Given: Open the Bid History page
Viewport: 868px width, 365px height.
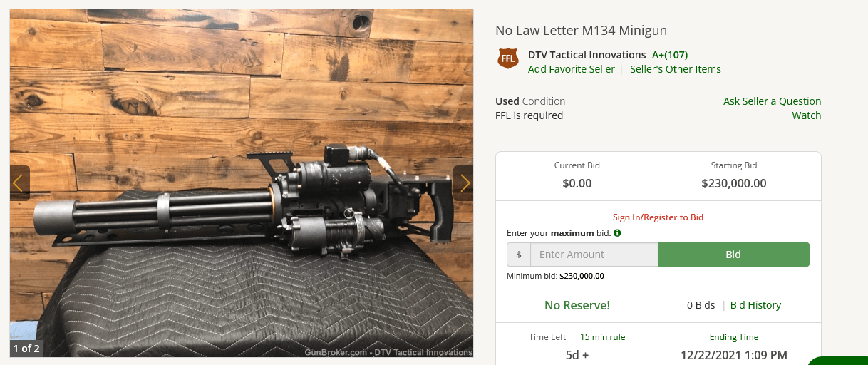Looking at the screenshot, I should click(x=755, y=305).
